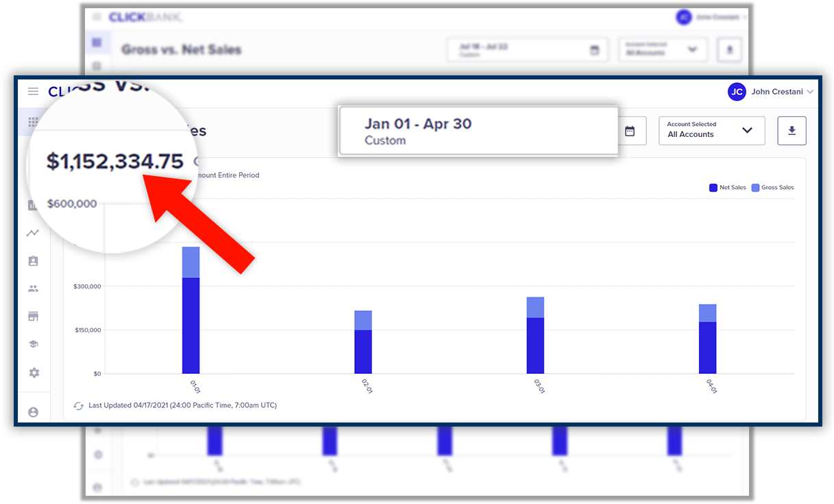Select the grid dashboard icon in the background window sidebar
The height and width of the screenshot is (504, 834).
97,42
